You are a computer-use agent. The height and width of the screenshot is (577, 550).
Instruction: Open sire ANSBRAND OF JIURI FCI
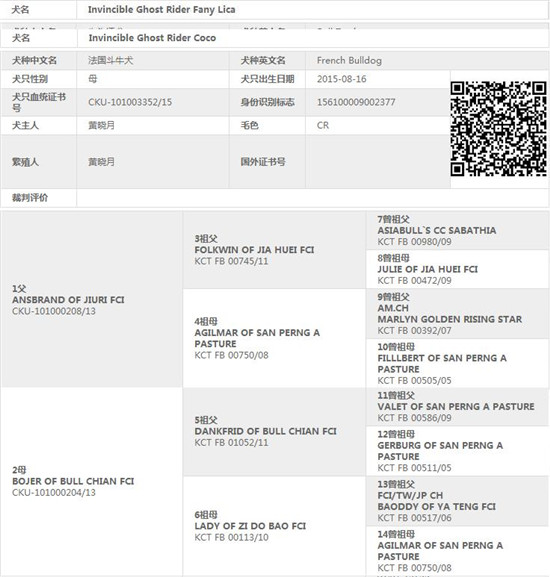pyautogui.click(x=68, y=300)
